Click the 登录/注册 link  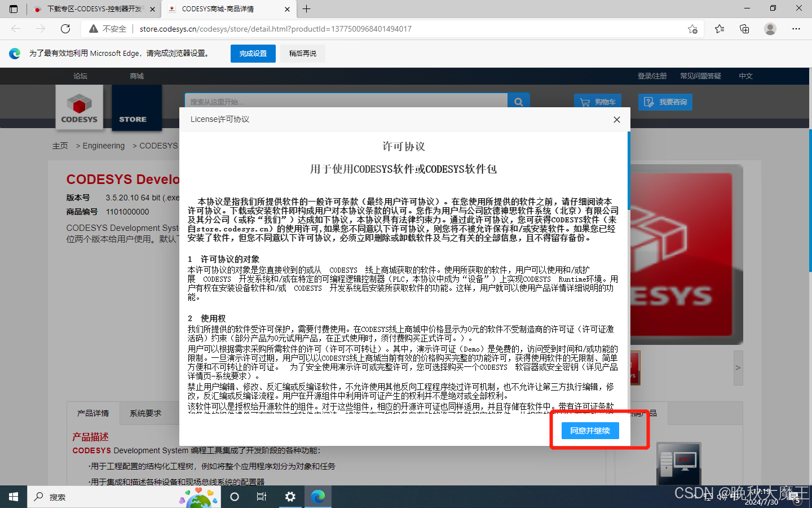652,76
